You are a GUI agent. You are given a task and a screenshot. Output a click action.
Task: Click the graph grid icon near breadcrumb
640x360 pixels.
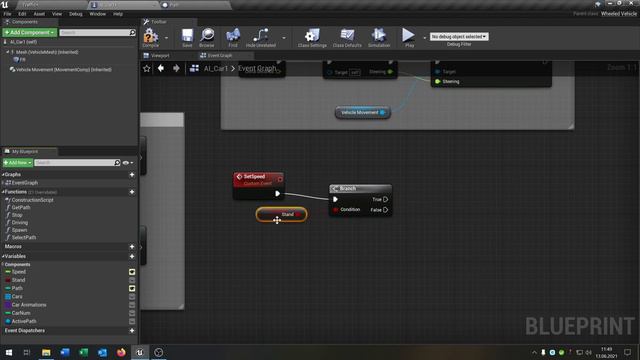(x=194, y=68)
